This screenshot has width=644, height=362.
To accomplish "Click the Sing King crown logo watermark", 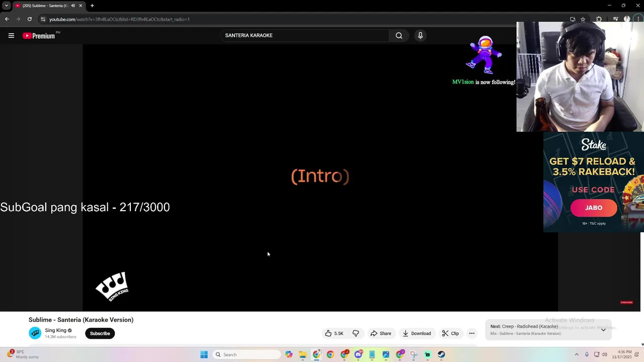I will [x=112, y=286].
